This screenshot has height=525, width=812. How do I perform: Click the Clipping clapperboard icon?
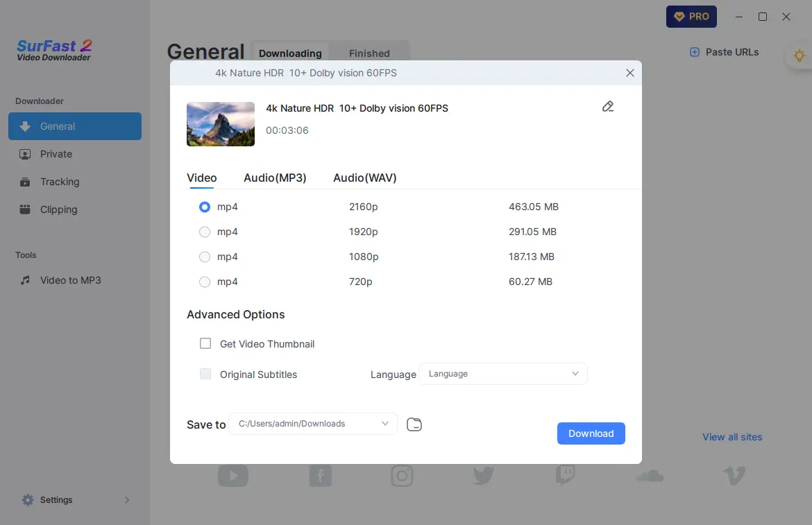[x=25, y=209]
